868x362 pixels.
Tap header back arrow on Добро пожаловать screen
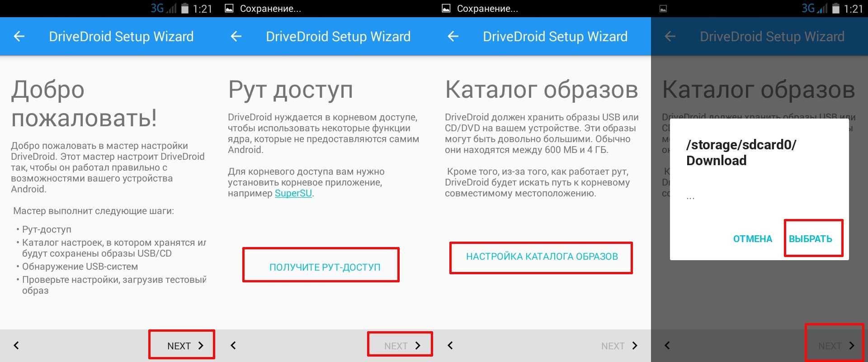coord(19,36)
